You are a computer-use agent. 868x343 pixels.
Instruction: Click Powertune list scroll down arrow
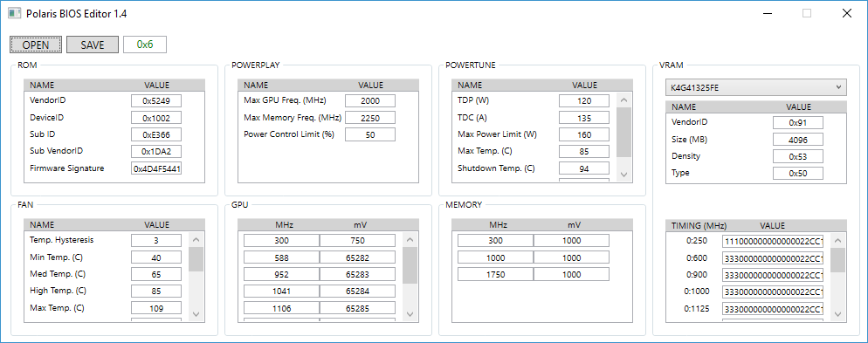[x=623, y=175]
